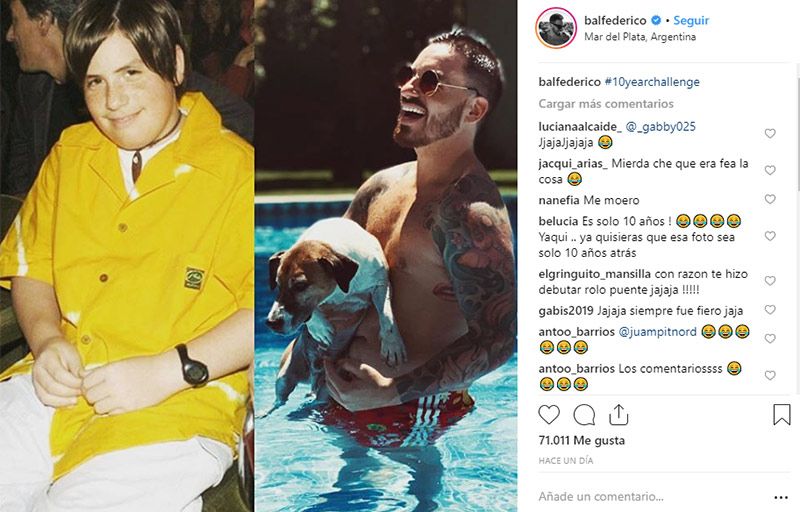This screenshot has width=800, height=512.
Task: Open the Mar del Plata, Argentina location
Action: (x=640, y=37)
